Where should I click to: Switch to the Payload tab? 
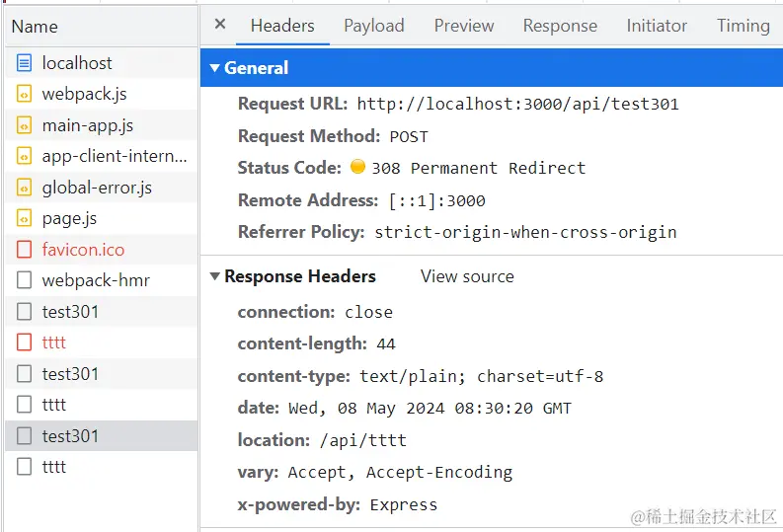pyautogui.click(x=373, y=26)
